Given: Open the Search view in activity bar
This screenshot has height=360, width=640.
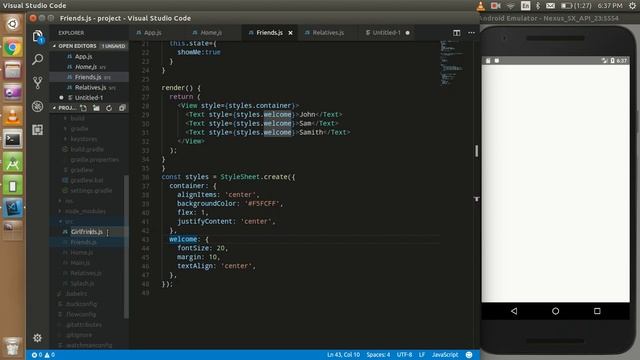Looking at the screenshot, I should (38, 59).
